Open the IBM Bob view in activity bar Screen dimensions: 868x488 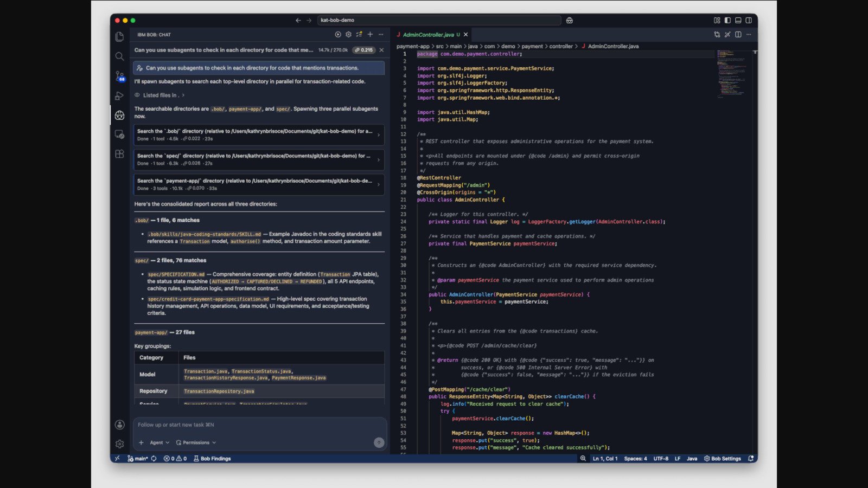119,115
